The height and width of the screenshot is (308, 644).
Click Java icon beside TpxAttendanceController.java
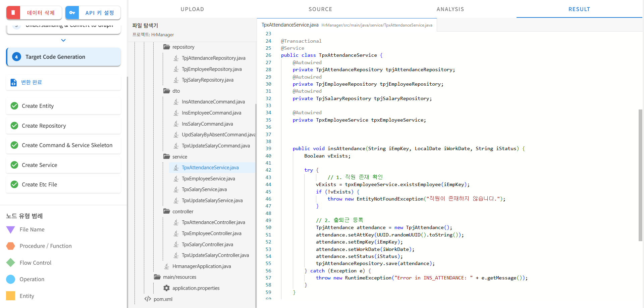(x=176, y=222)
